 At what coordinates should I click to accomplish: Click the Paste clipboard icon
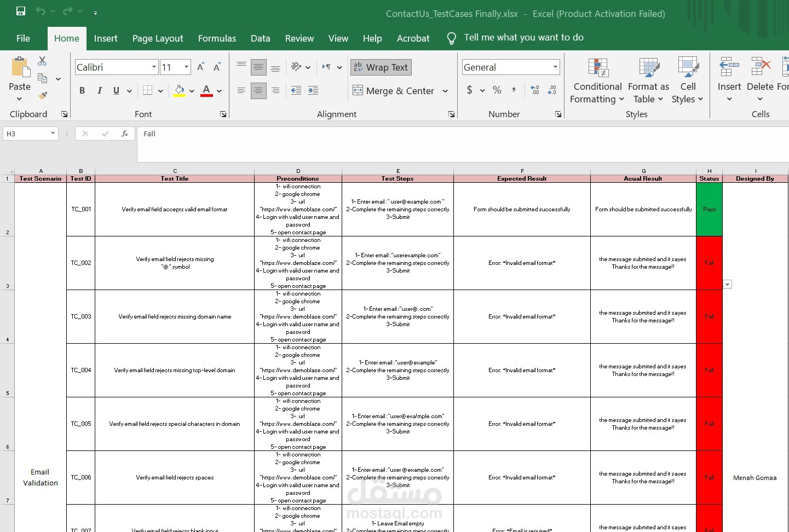(20, 68)
